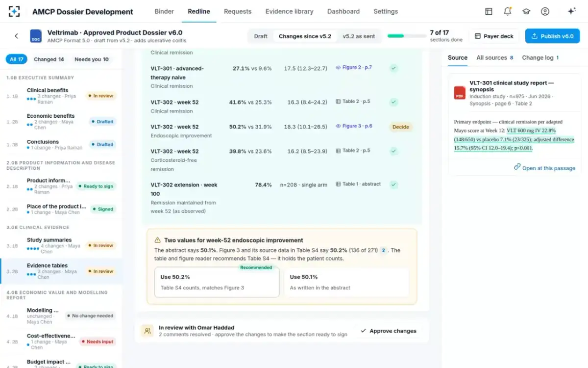Image resolution: width=588 pixels, height=368 pixels.
Task: Click green check for VLT-301 advanced-therapy naive row
Action: (x=394, y=68)
